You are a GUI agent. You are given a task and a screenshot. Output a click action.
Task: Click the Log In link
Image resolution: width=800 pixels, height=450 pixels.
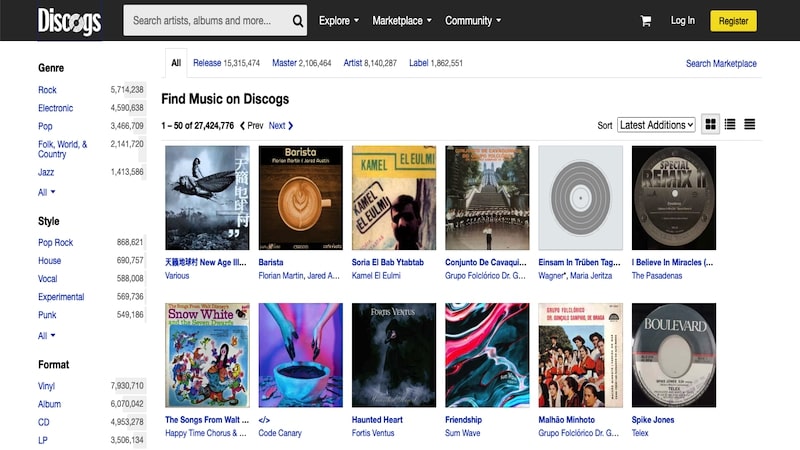(x=682, y=20)
